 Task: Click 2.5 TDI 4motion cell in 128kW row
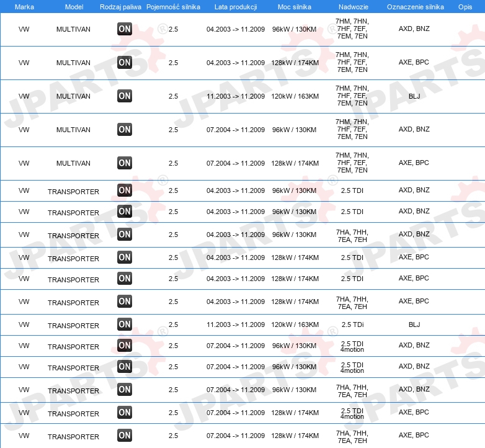[352, 413]
